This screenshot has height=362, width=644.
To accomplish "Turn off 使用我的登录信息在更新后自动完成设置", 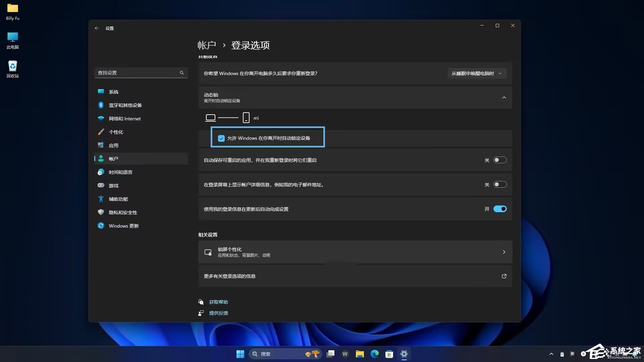I will (x=500, y=208).
